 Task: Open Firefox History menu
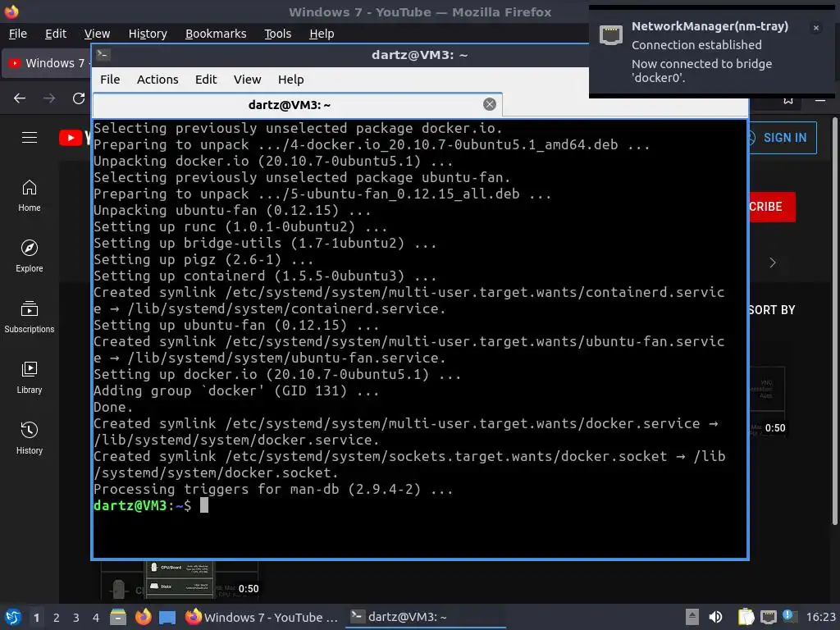coord(148,34)
